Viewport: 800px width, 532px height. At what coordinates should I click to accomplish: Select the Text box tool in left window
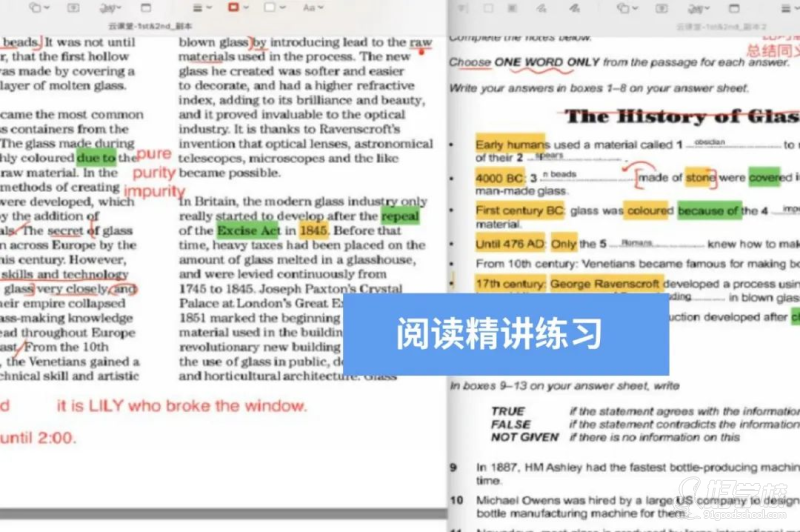coord(73,7)
